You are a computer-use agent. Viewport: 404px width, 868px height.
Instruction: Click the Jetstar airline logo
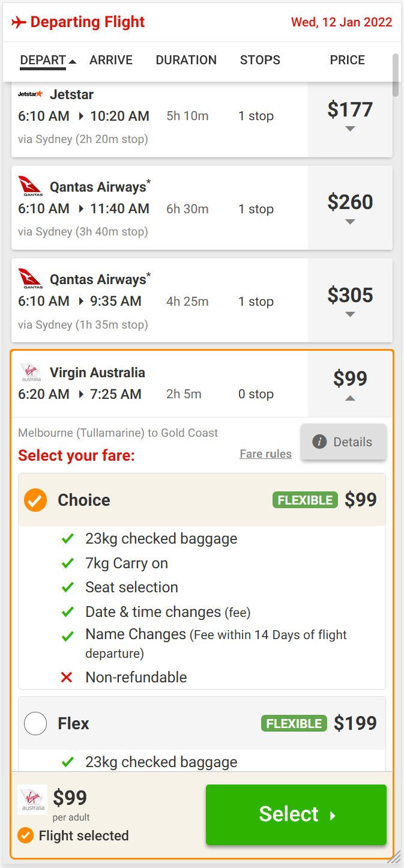[x=30, y=94]
